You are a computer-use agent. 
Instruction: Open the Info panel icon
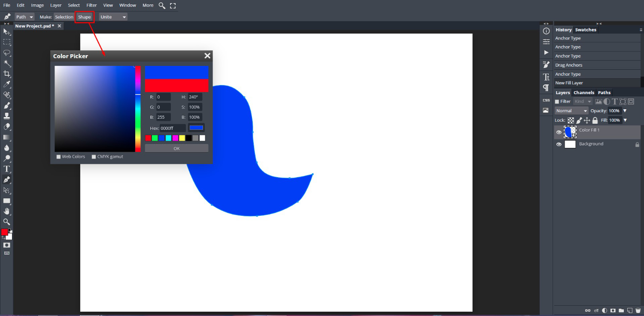pos(546,31)
